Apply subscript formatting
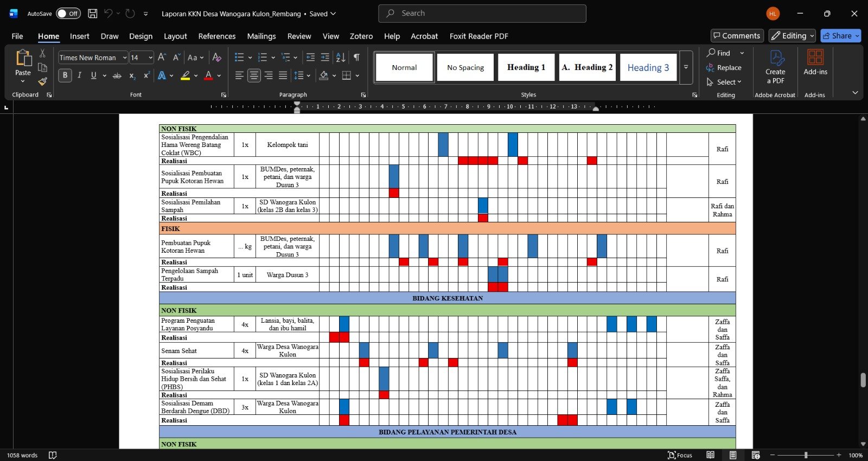 tap(132, 76)
